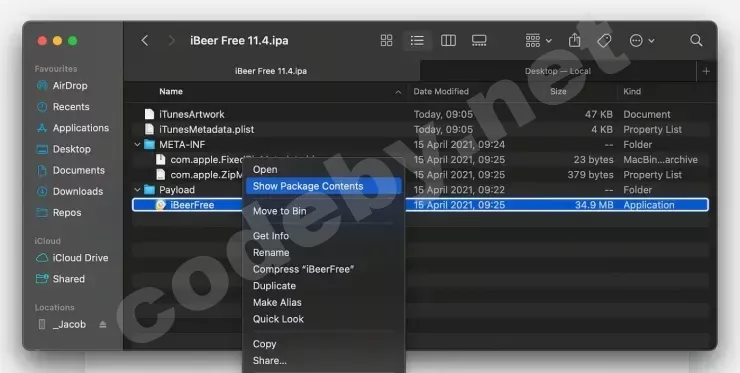Select the com.apple.Zip file row
This screenshot has height=373, width=740.
click(x=420, y=175)
